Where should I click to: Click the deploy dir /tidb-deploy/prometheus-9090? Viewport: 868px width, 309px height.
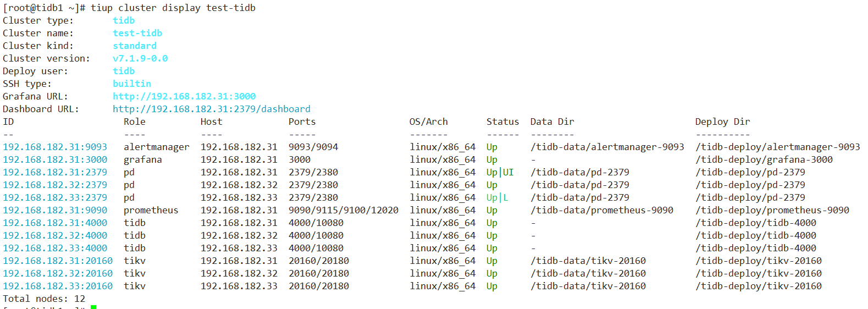click(x=772, y=211)
